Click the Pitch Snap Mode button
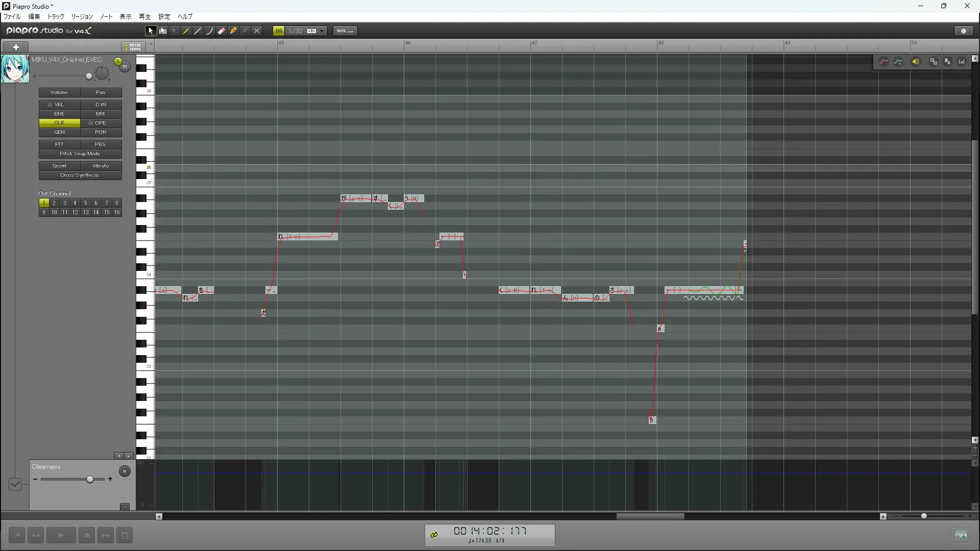Viewport: 980px width, 551px height. (x=80, y=154)
